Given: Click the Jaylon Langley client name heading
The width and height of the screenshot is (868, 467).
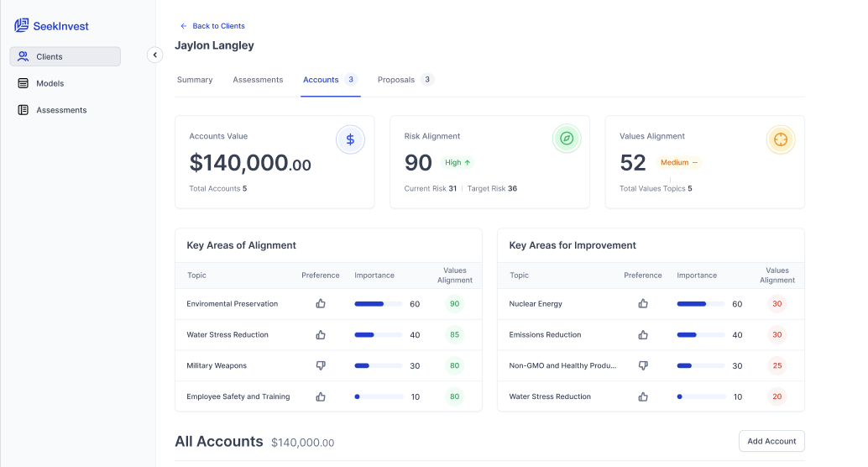Looking at the screenshot, I should pos(214,45).
